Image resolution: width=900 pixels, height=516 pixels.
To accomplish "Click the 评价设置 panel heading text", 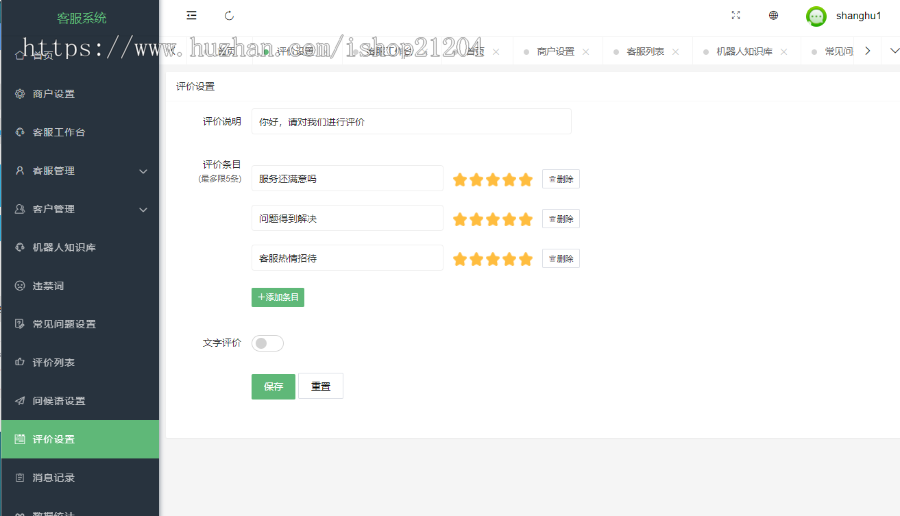I will [x=195, y=87].
